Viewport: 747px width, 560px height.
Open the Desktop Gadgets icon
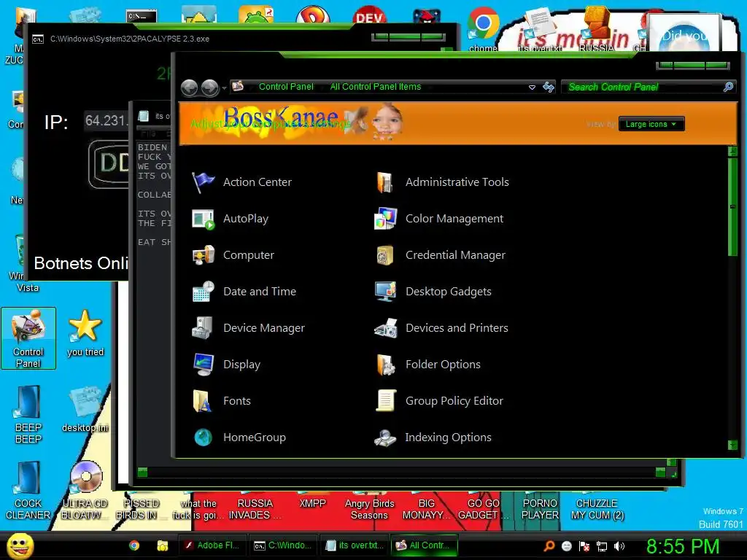click(x=385, y=292)
